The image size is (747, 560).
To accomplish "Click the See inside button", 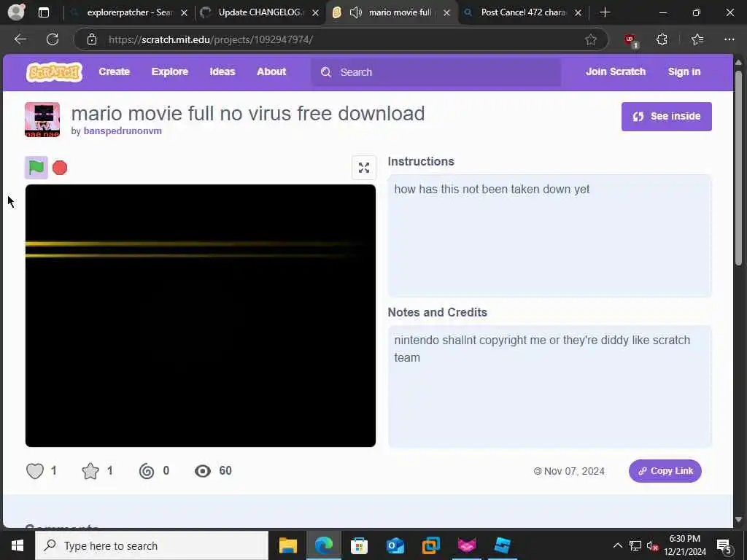I will point(667,116).
